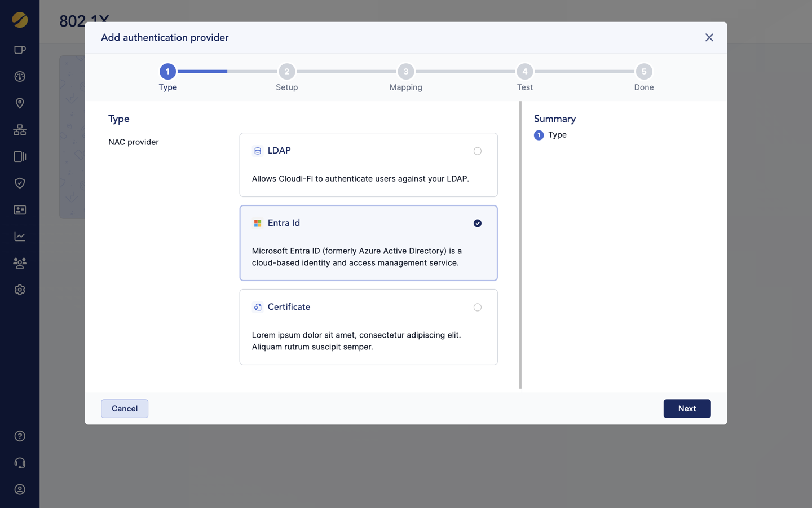Cancel adding authentication provider
This screenshot has width=812, height=508.
click(125, 409)
